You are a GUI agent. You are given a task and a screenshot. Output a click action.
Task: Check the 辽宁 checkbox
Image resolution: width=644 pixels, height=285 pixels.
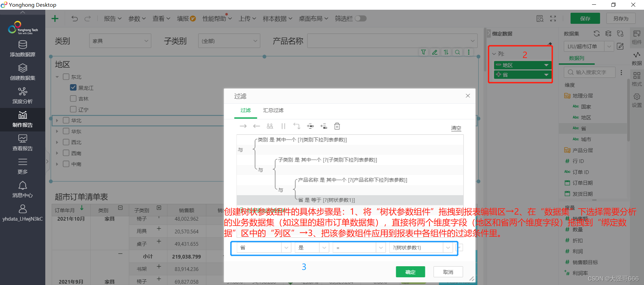click(x=73, y=109)
